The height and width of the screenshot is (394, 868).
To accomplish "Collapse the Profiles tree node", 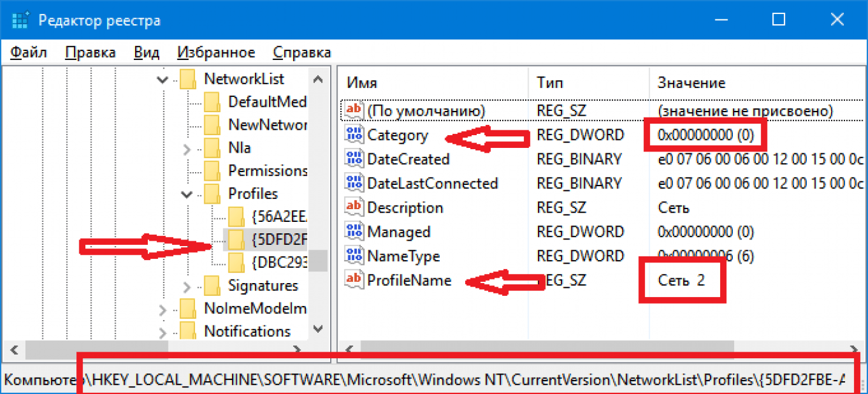I will pyautogui.click(x=187, y=195).
